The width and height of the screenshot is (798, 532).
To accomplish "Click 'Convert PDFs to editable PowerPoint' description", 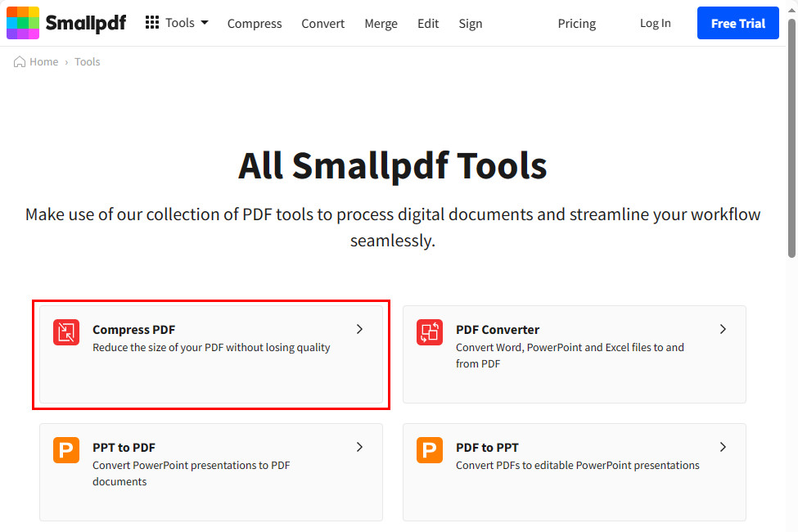I will (578, 466).
